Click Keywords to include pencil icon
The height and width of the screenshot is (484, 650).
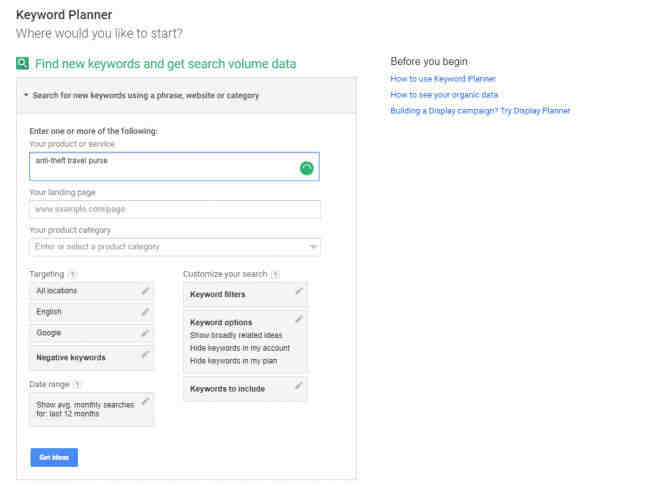coord(298,386)
